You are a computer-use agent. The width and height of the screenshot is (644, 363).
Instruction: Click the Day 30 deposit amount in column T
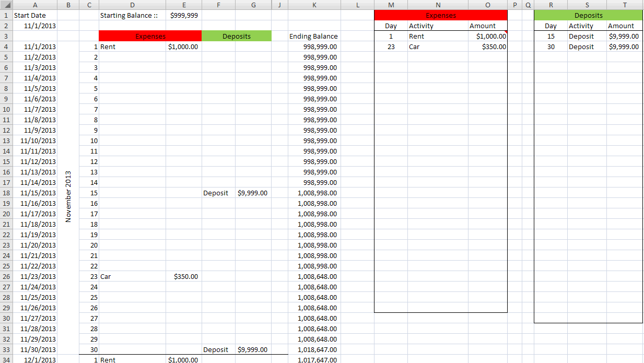tap(625, 46)
